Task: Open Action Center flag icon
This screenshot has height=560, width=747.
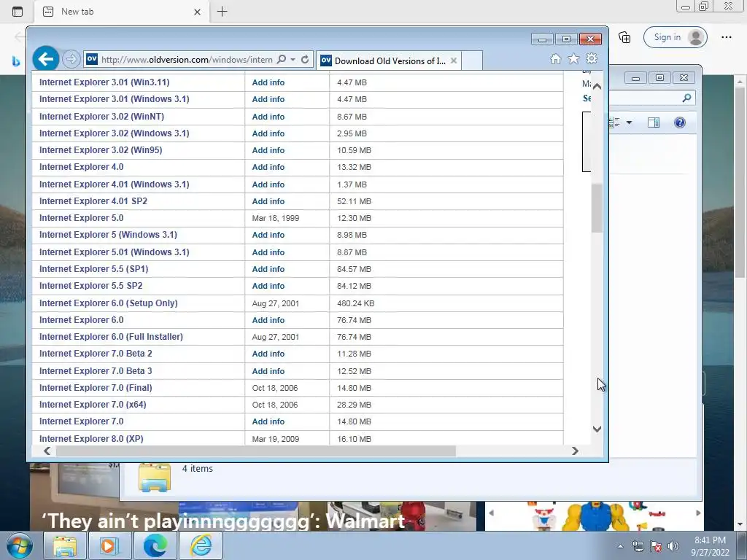Action: [x=656, y=546]
